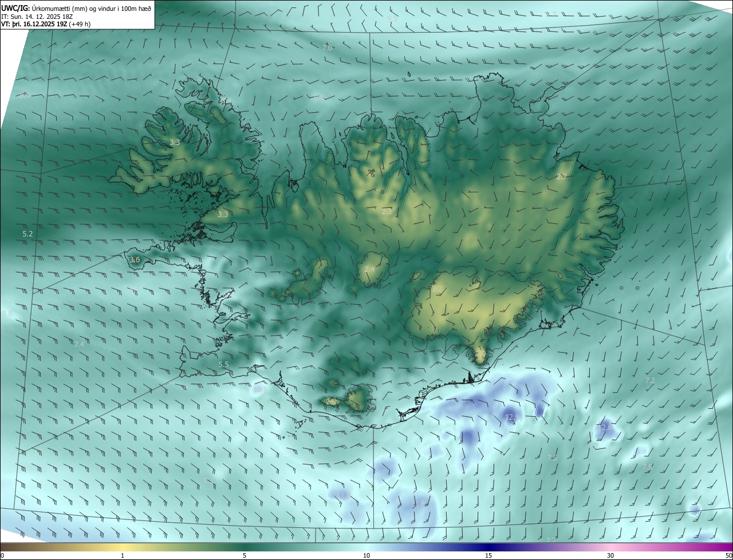Click colorbar tick label 10
Viewport: 733px width, 560px height.
point(366,555)
